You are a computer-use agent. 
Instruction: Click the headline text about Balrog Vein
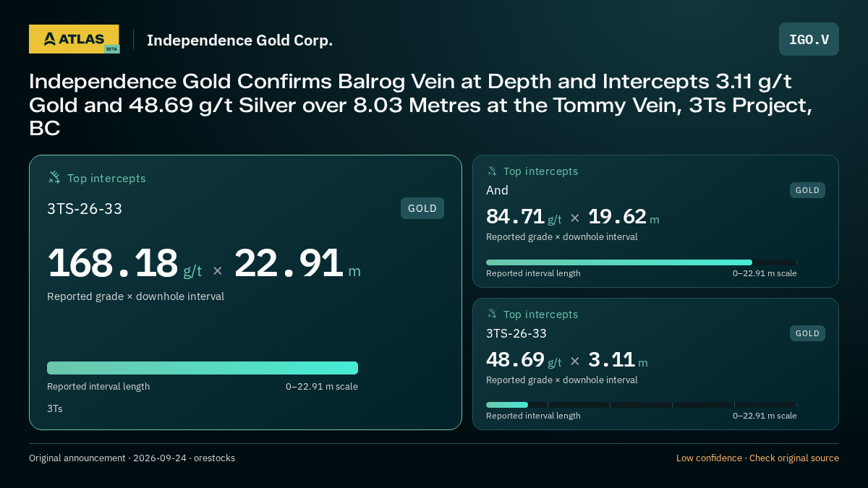[421, 105]
